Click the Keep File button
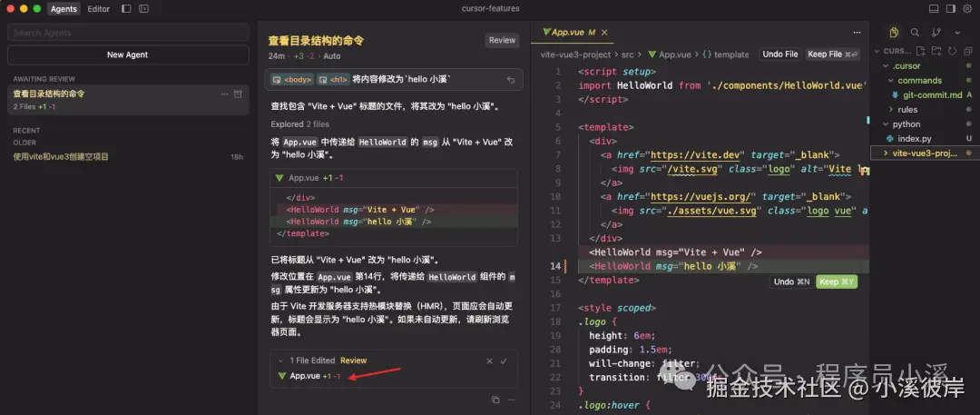This screenshot has width=980, height=415. pyautogui.click(x=832, y=54)
